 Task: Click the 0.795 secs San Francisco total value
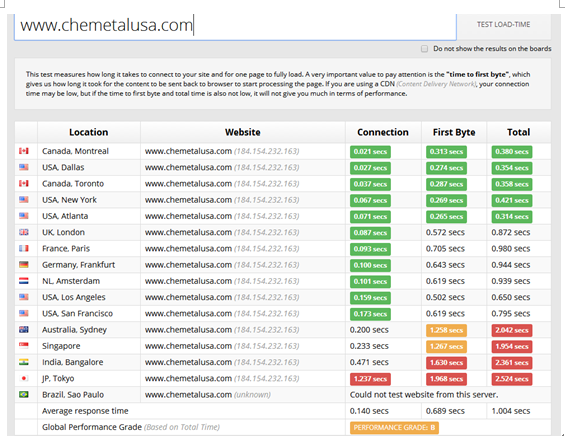[511, 313]
